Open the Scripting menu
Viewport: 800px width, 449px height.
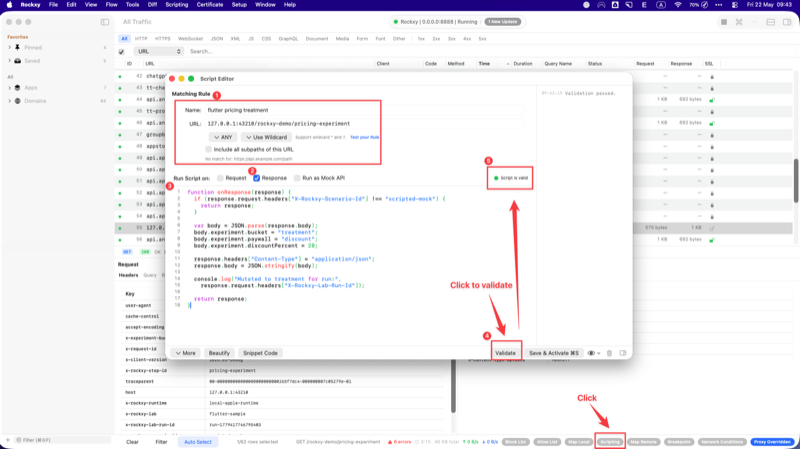click(177, 5)
